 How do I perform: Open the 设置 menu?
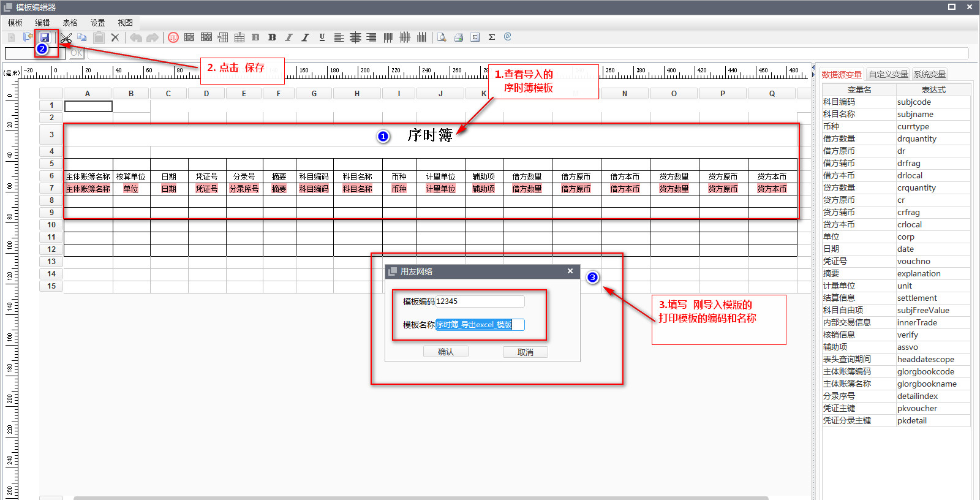click(x=97, y=23)
